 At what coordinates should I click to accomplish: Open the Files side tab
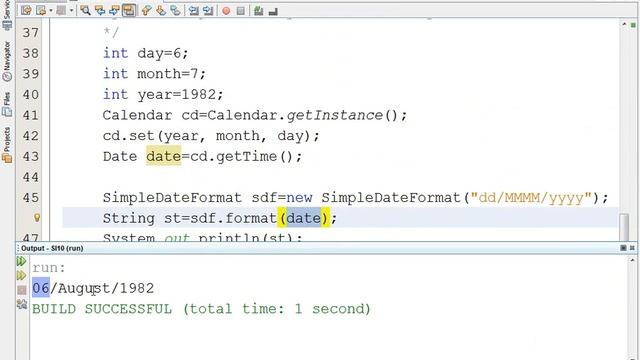tap(7, 104)
